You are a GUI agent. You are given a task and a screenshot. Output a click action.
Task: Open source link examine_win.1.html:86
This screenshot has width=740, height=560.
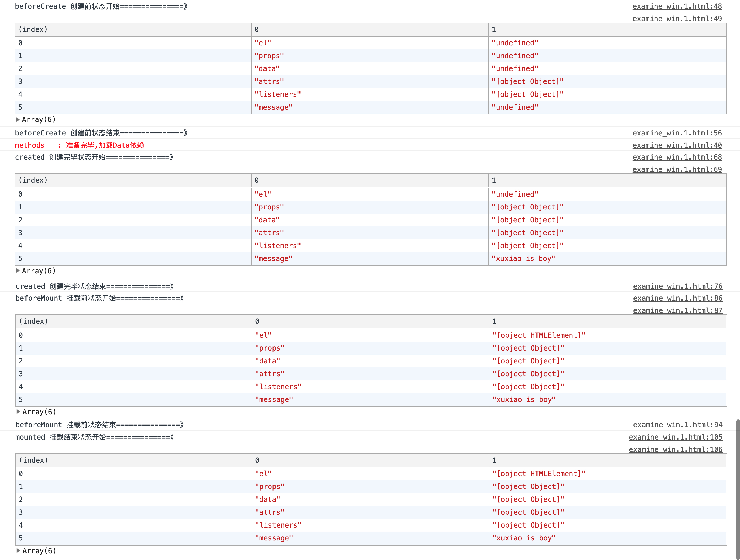677,298
